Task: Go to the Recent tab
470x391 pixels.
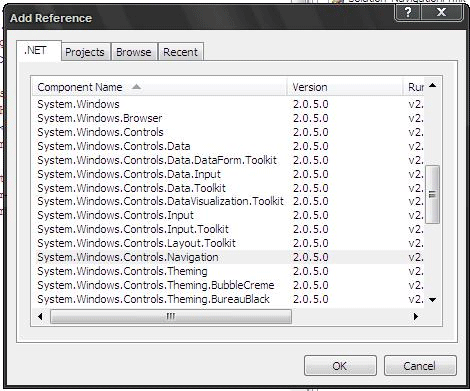Action: 180,52
